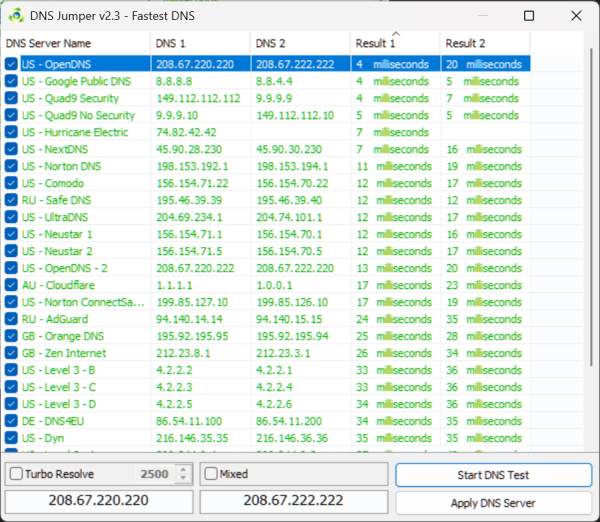600x522 pixels.
Task: Click the DNS Jumper app icon in title bar
Action: tap(16, 16)
